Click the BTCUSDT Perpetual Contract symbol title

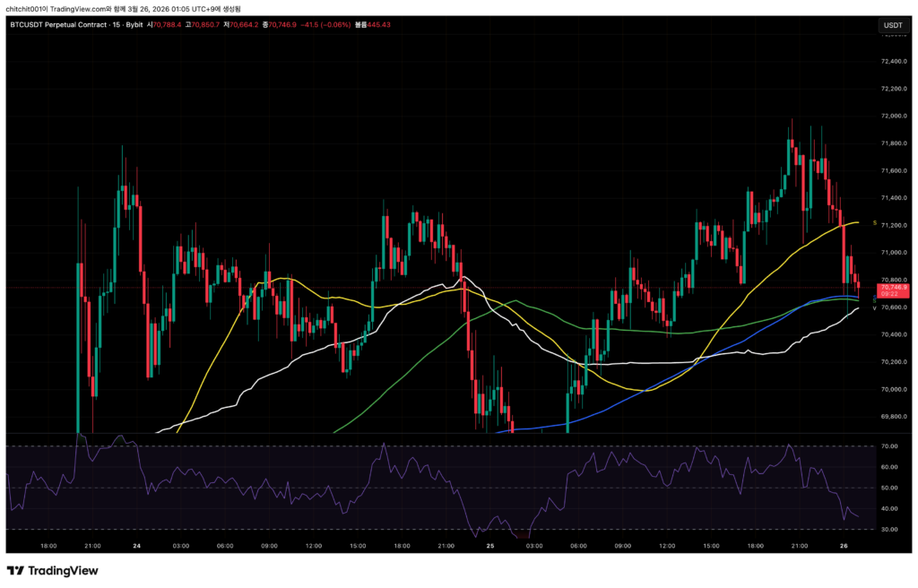[59, 25]
